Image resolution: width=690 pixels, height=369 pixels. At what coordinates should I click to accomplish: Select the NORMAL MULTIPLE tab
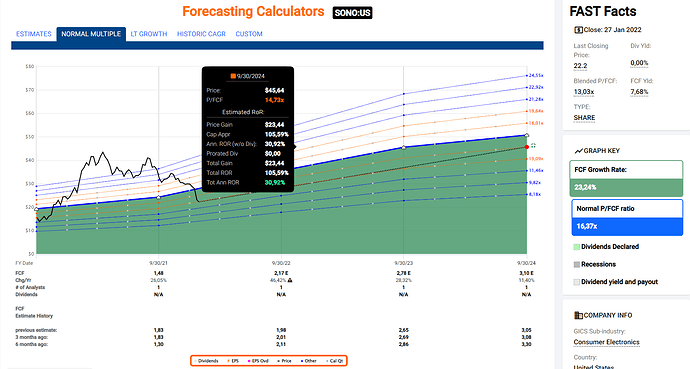click(x=91, y=34)
